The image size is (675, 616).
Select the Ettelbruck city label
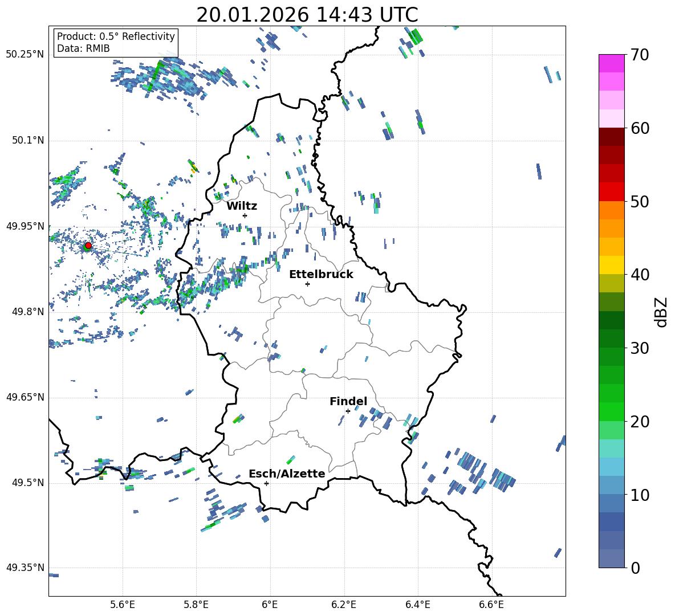pos(321,274)
